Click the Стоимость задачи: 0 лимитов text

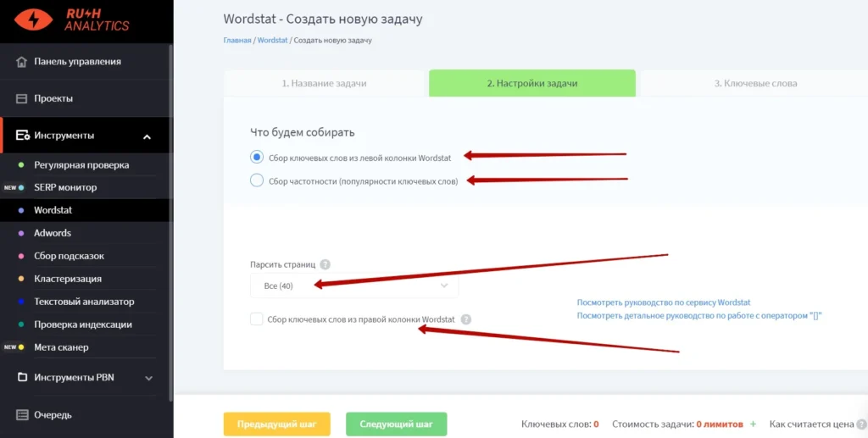point(677,424)
